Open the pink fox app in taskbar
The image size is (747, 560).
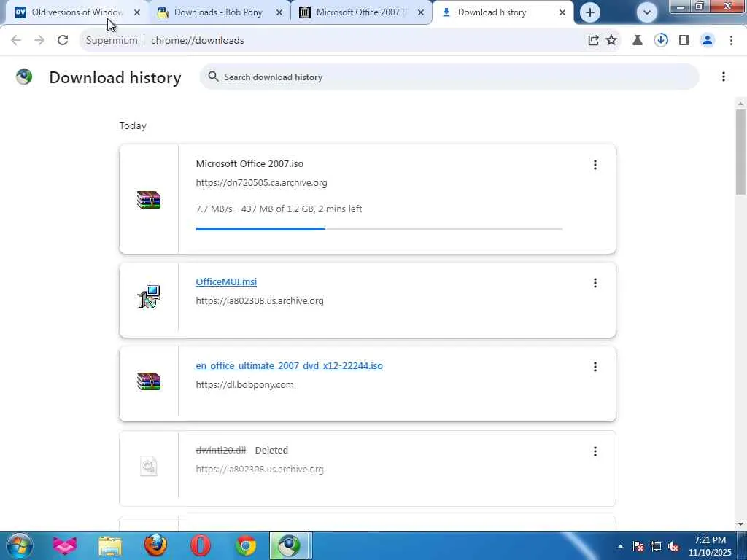click(65, 545)
